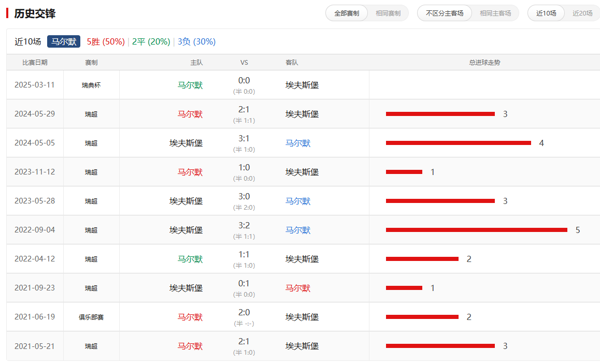Click the date 2022-09-04
600x364 pixels.
click(35, 230)
